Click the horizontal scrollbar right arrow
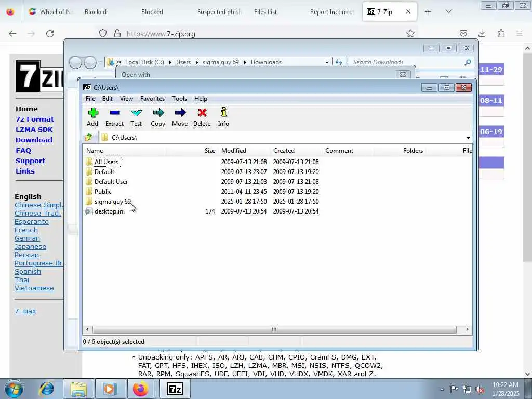532x399 pixels. [467, 329]
